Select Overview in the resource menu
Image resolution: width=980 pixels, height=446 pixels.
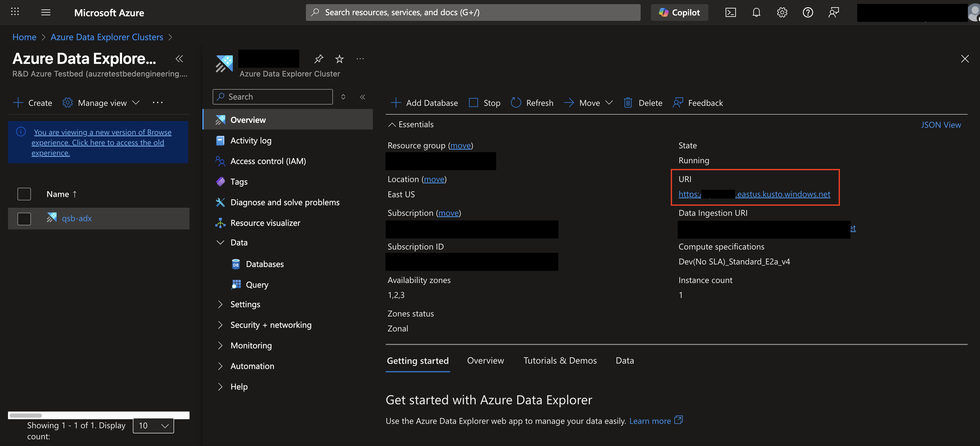click(288, 119)
